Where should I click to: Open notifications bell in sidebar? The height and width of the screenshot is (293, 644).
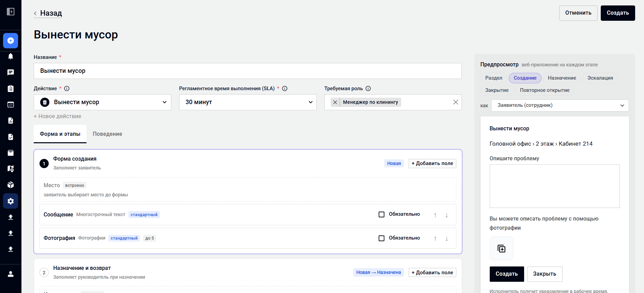coord(11,56)
